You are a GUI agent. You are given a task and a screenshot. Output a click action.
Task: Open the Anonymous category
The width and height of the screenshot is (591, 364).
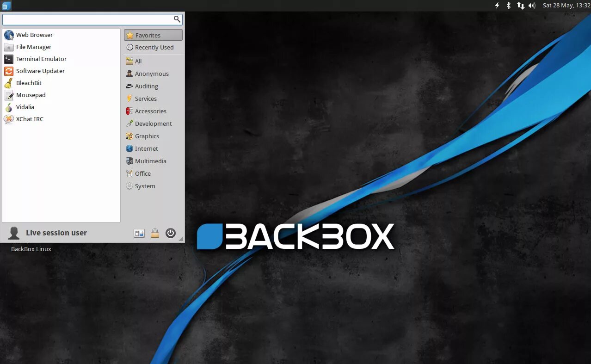pyautogui.click(x=153, y=74)
